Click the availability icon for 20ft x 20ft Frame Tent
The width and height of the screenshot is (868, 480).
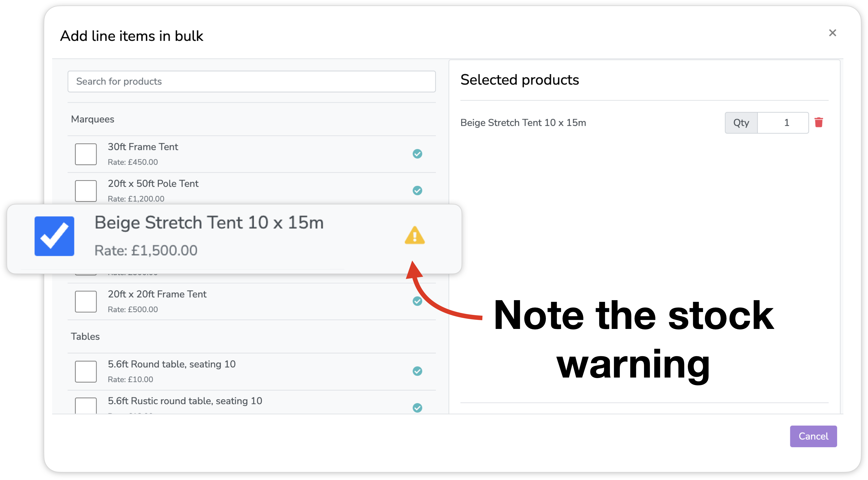[417, 301]
